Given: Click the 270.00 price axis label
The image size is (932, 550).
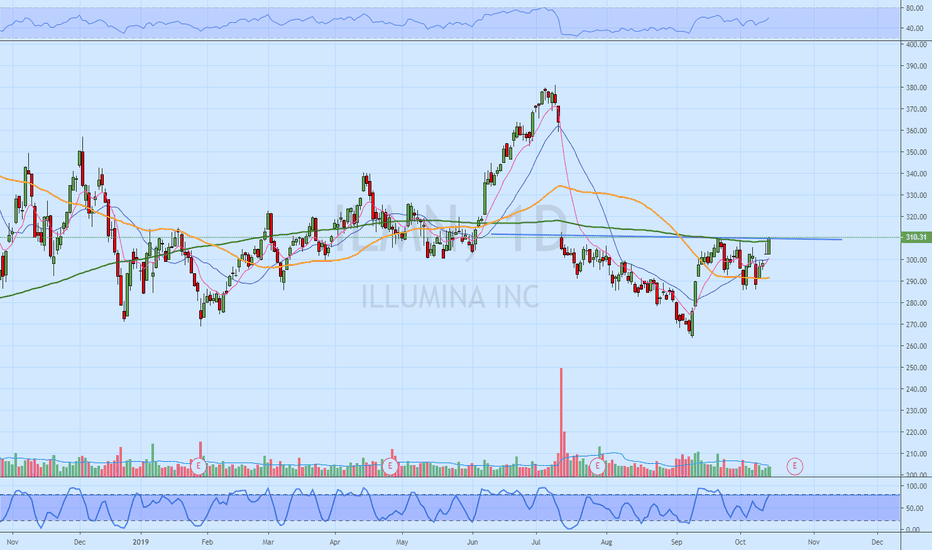Looking at the screenshot, I should 916,325.
